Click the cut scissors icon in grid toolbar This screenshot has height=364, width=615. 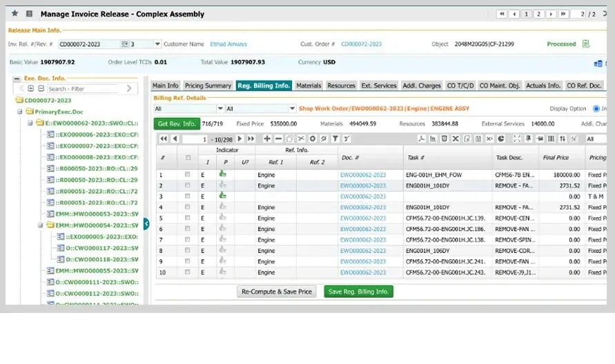point(302,139)
